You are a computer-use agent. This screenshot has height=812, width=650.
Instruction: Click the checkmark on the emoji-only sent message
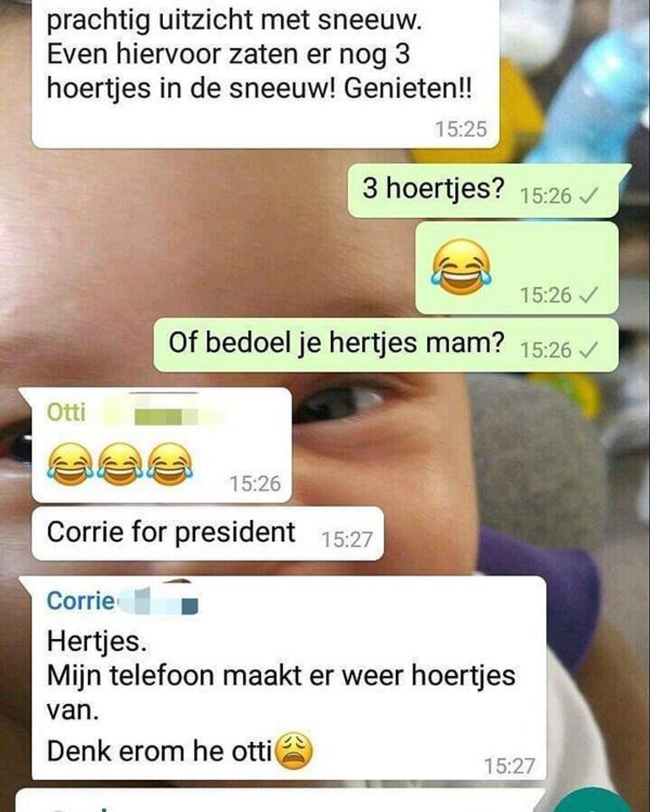[x=588, y=295]
